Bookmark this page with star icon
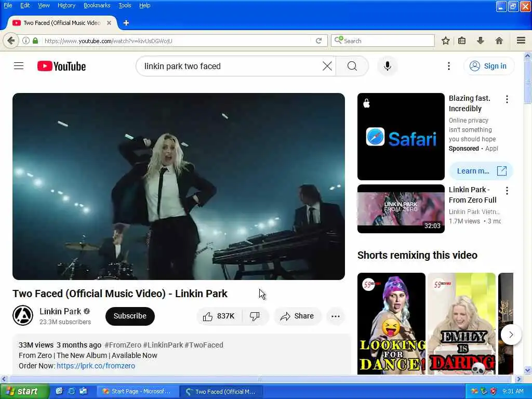 pyautogui.click(x=445, y=41)
